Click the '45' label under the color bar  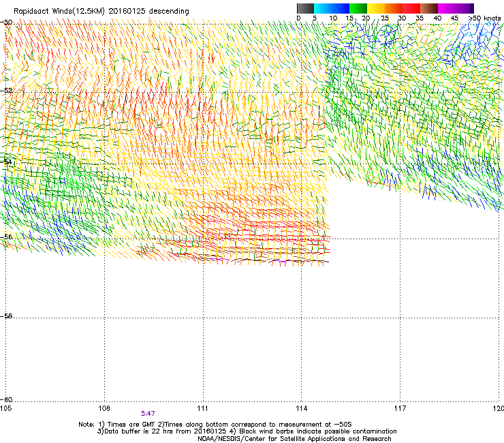click(x=454, y=18)
